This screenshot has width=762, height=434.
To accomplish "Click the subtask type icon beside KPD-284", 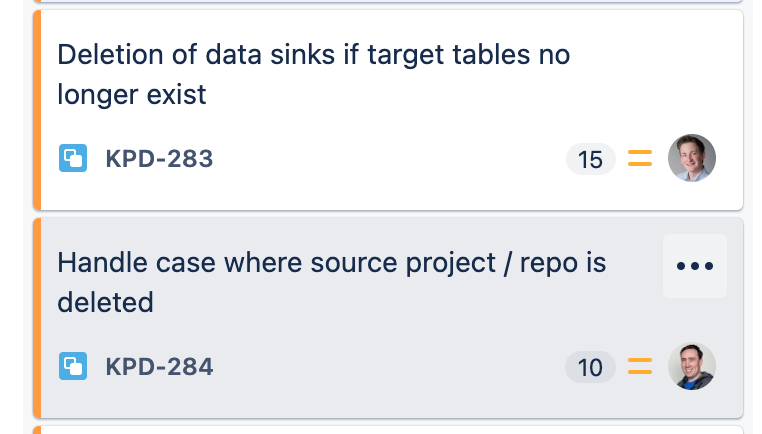I will (x=73, y=367).
